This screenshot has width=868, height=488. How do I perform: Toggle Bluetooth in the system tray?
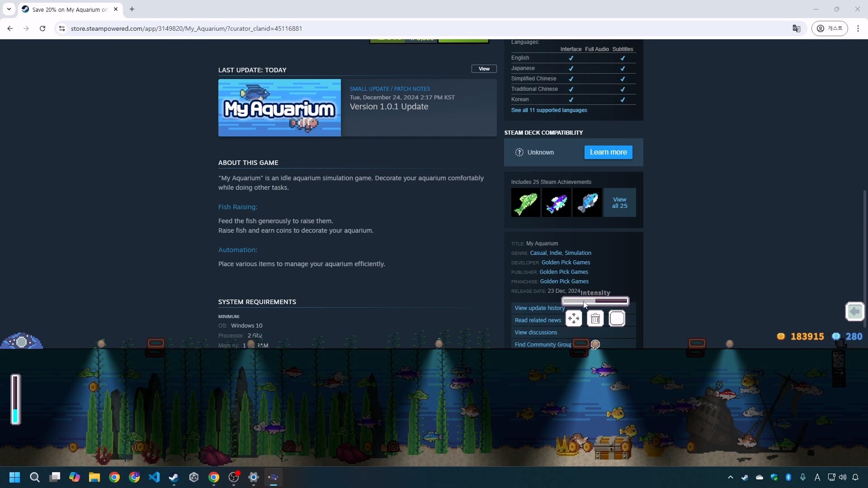click(x=788, y=477)
